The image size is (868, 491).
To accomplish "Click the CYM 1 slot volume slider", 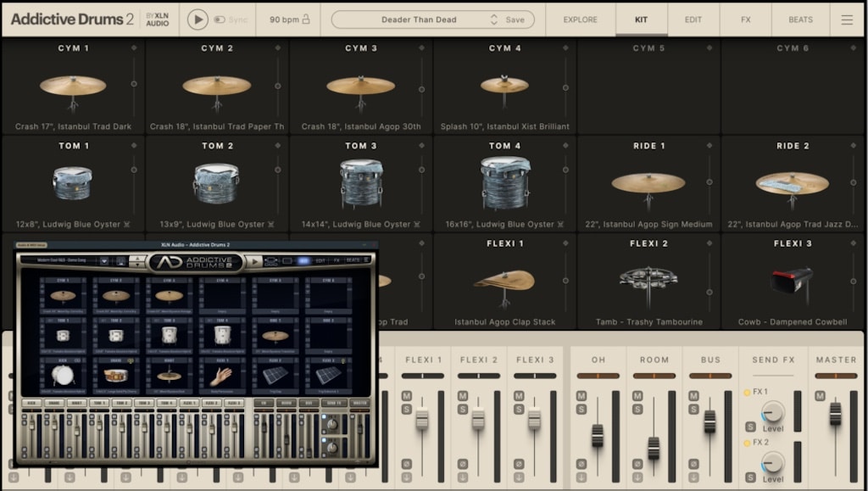I will click(x=134, y=86).
